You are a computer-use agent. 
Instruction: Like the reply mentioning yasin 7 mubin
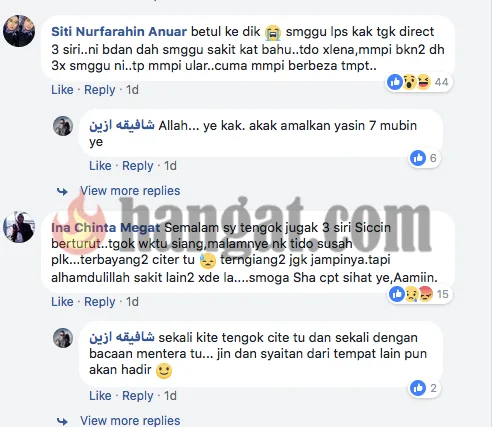[x=100, y=166]
